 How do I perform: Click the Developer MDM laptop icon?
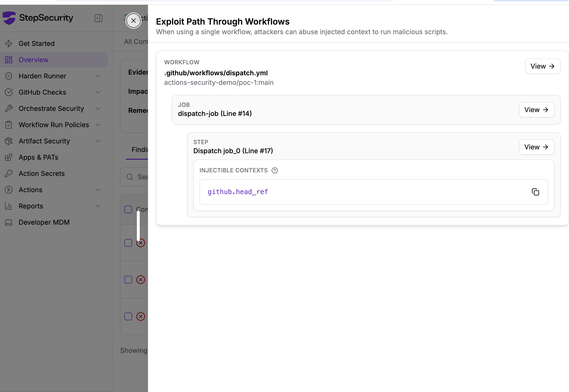point(9,223)
